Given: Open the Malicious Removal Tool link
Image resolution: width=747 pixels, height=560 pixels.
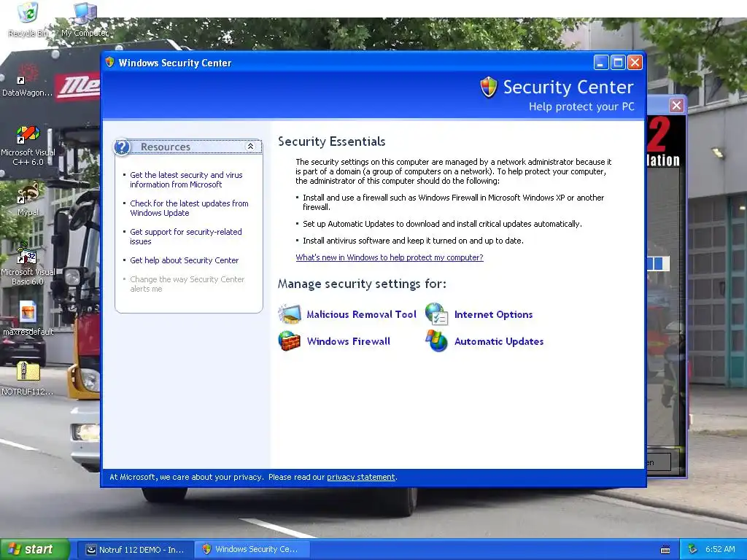Looking at the screenshot, I should click(x=362, y=314).
